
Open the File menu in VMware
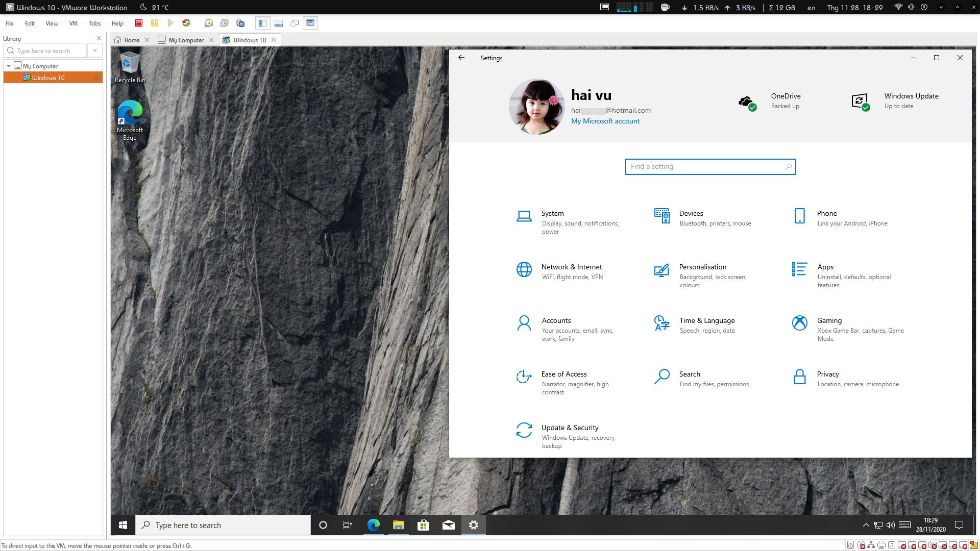coord(10,23)
